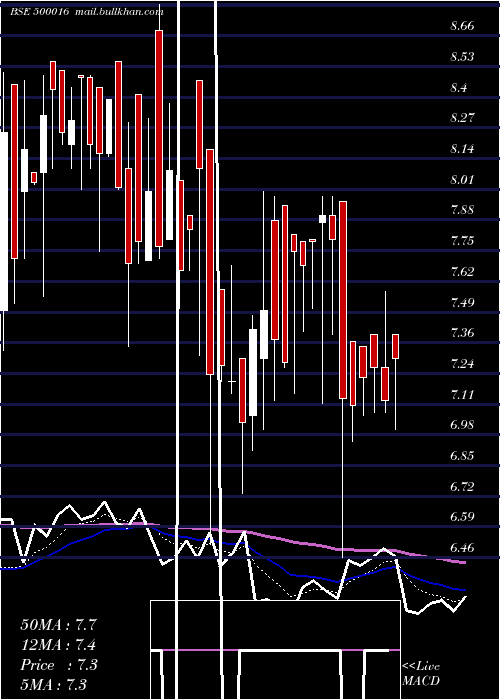Click the '<<Live MACD' label
The height and width of the screenshot is (700, 500).
click(x=421, y=673)
